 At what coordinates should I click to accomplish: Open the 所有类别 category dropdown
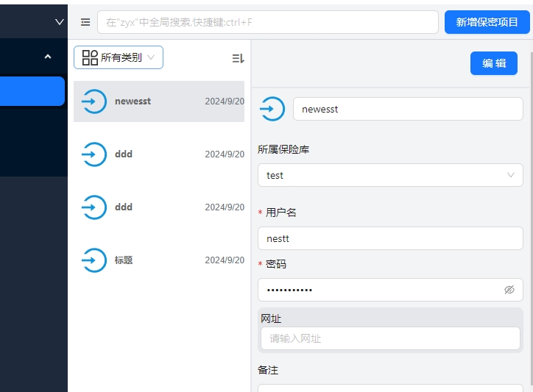point(119,57)
